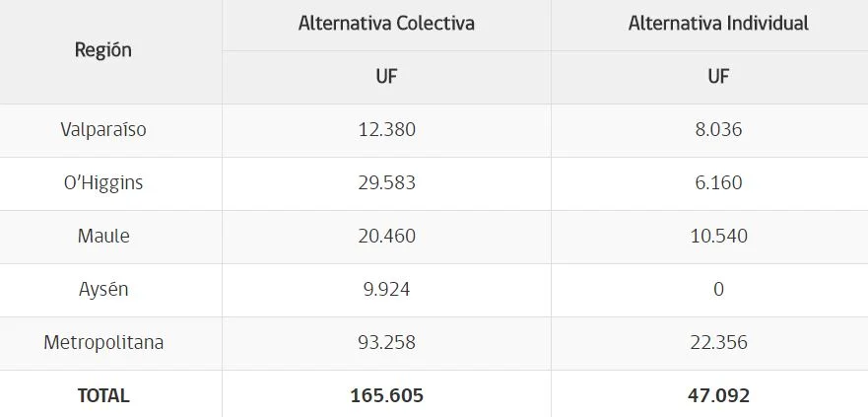The width and height of the screenshot is (868, 417).
Task: Select the 12.380 value for Valparaíso
Action: (x=386, y=129)
